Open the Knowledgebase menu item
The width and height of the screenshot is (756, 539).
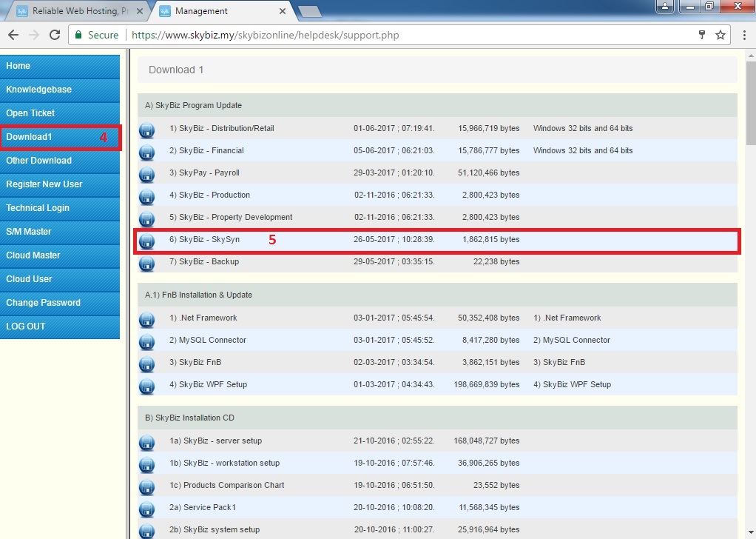click(59, 90)
